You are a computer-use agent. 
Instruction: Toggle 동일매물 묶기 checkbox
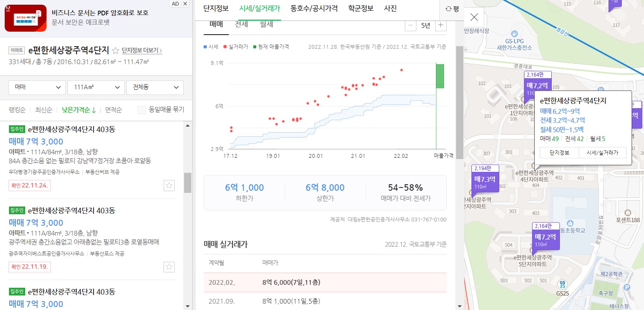pyautogui.click(x=142, y=110)
